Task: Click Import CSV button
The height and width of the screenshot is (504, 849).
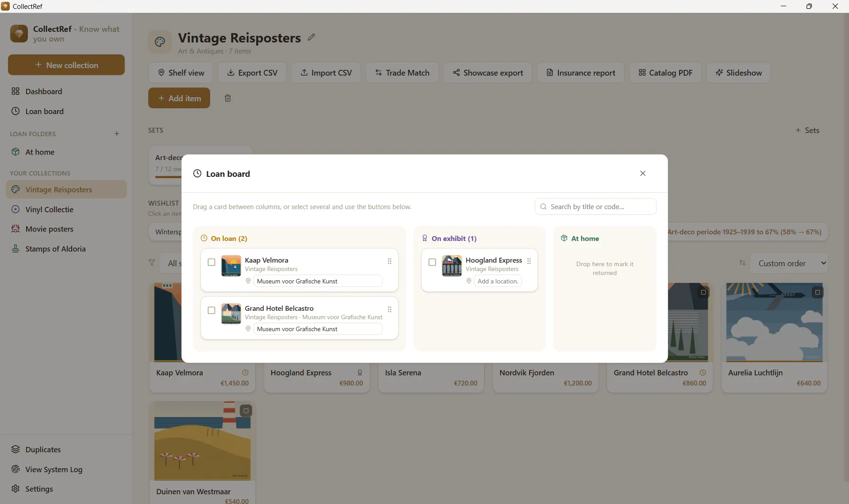Action: coord(326,73)
